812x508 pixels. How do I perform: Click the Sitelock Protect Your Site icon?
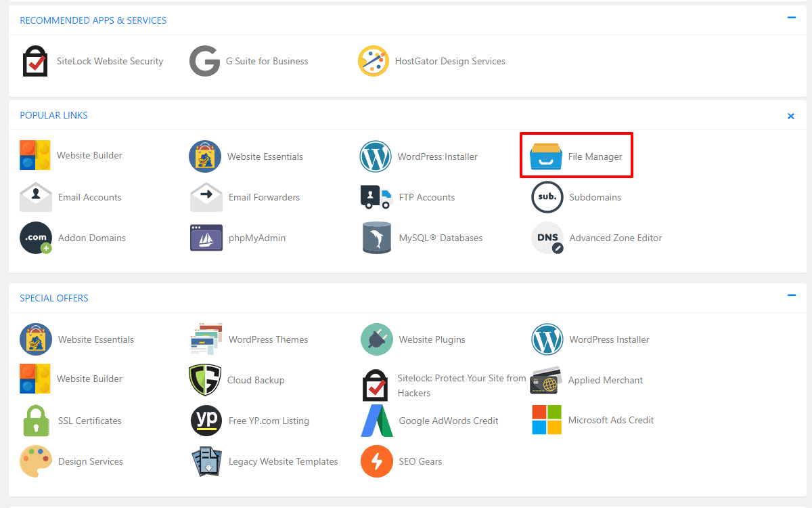(x=376, y=385)
